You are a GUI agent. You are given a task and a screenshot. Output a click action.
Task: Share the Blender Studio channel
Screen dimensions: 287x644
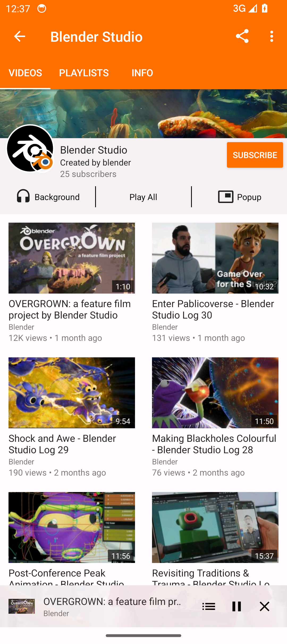pyautogui.click(x=242, y=36)
